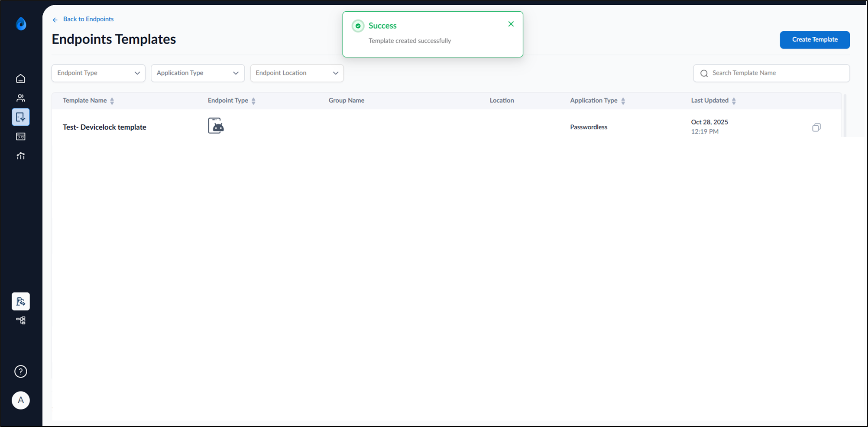Screen dimensions: 868x427
Task: Click the search magnifier icon
Action: tap(704, 73)
